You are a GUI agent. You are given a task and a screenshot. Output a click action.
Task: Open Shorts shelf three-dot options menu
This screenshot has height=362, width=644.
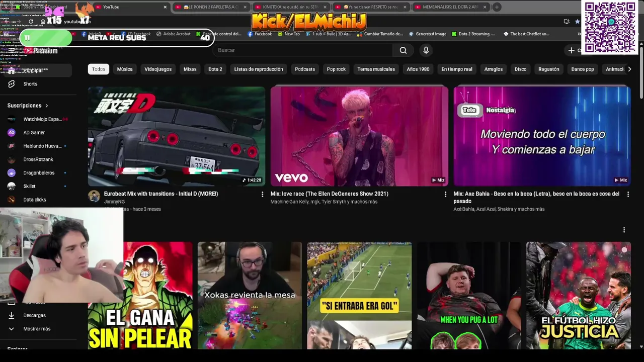click(624, 230)
